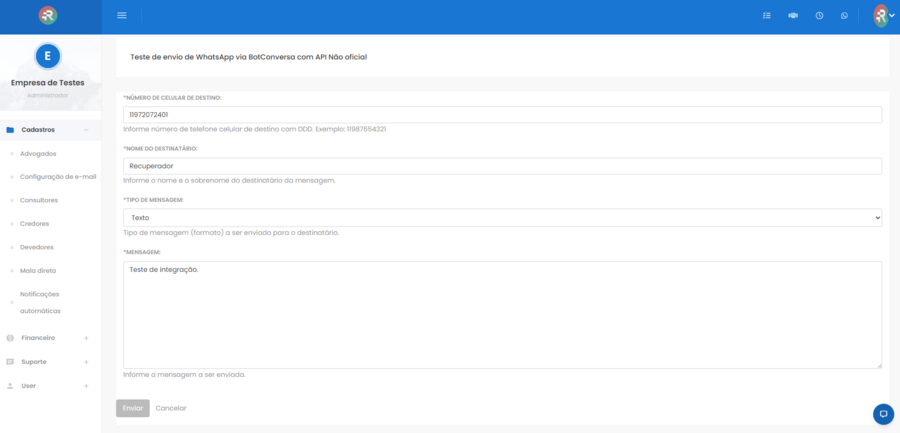The height and width of the screenshot is (433, 900).
Task: Expand the User section
Action: click(x=86, y=386)
